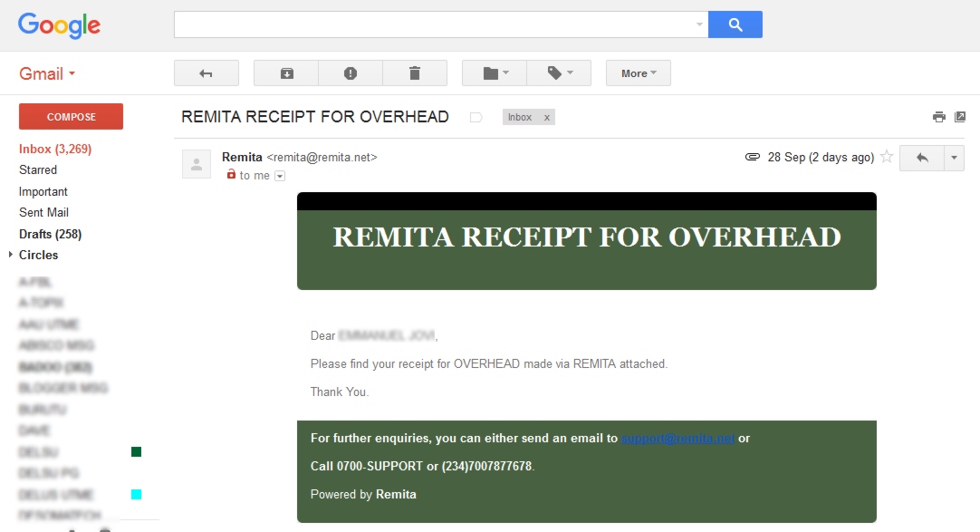The height and width of the screenshot is (532, 980).
Task: Click the blue search magnifier button
Action: click(735, 24)
